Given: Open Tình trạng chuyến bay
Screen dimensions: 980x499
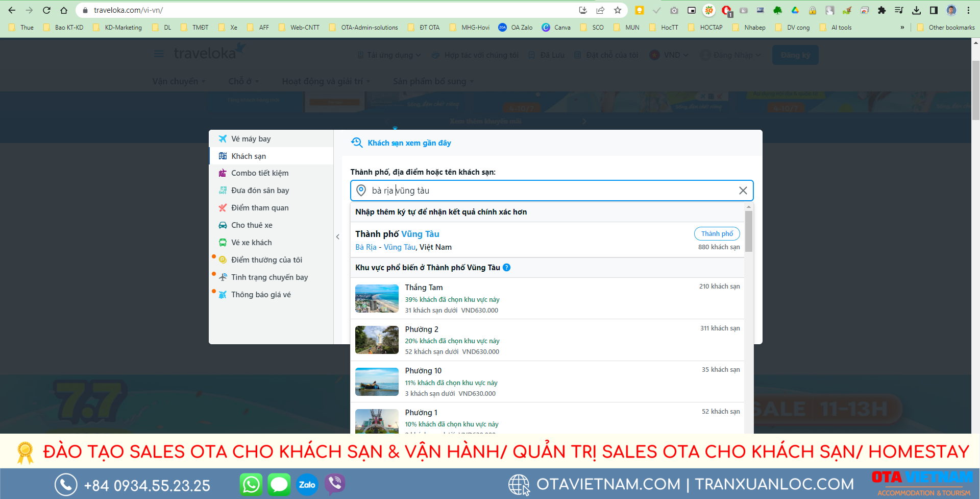Looking at the screenshot, I should pyautogui.click(x=271, y=277).
